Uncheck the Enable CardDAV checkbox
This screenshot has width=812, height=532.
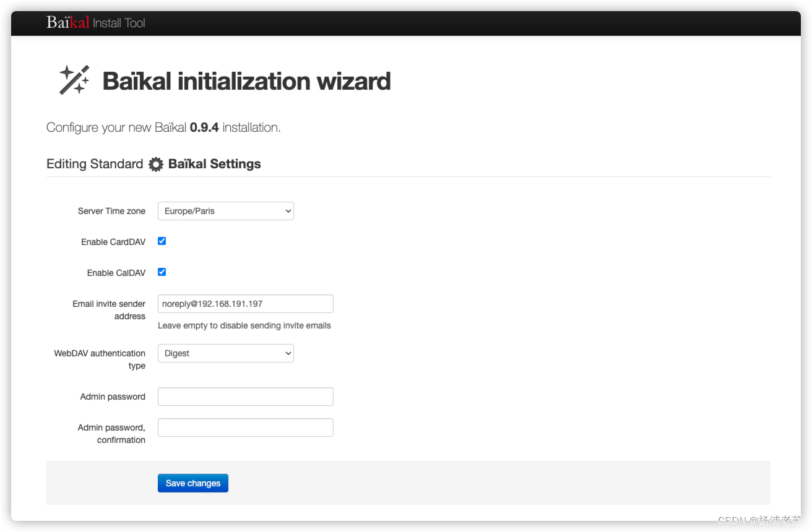coord(162,241)
